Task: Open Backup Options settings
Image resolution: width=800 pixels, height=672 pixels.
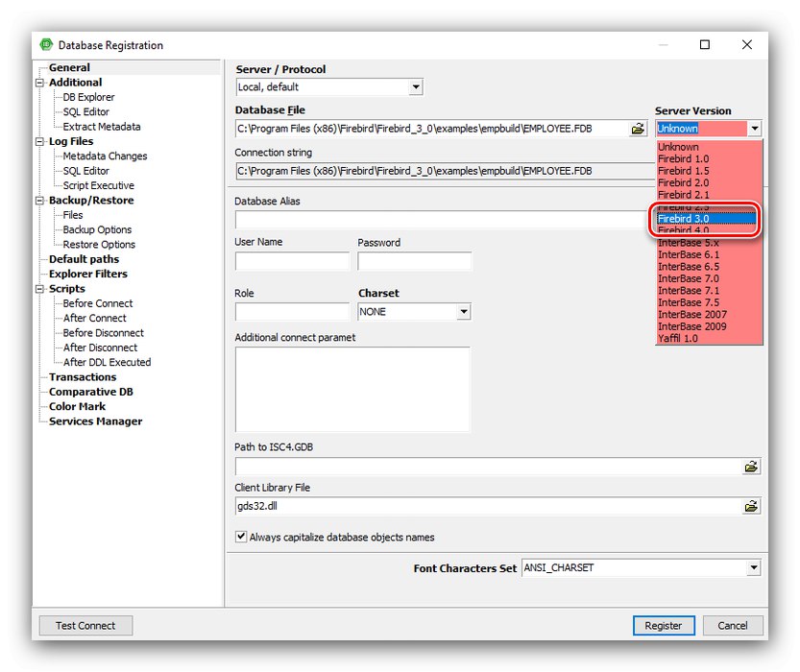Action: [x=97, y=230]
